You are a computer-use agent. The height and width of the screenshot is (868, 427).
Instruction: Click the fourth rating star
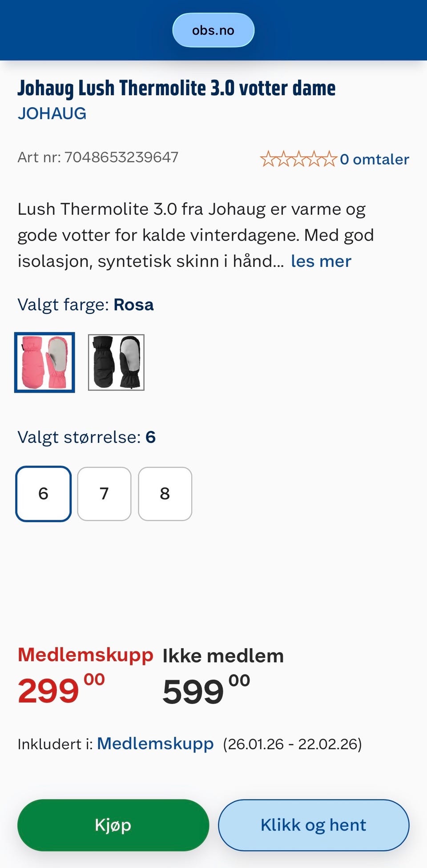314,159
